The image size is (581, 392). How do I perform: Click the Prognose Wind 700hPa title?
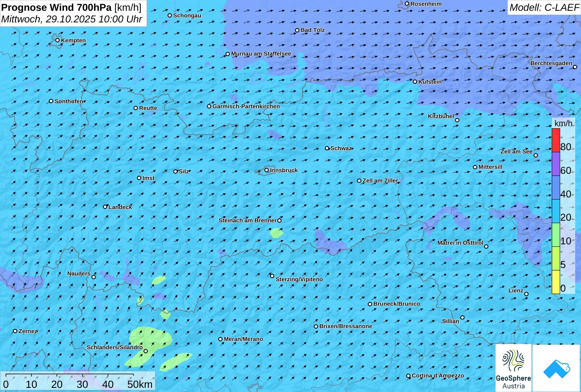(x=56, y=7)
